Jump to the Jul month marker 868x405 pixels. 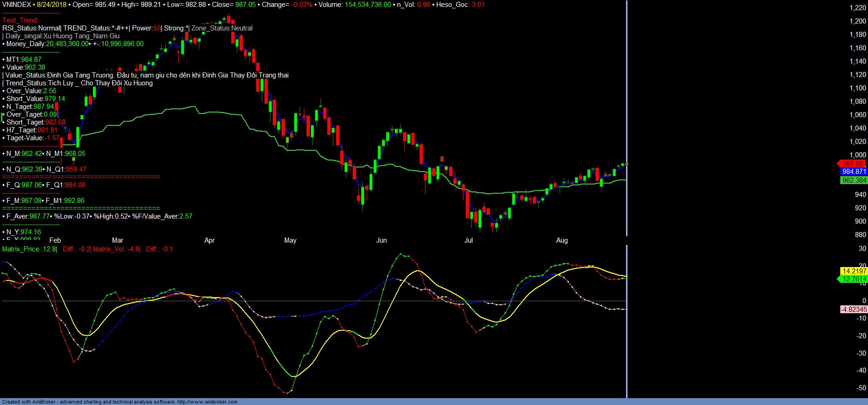pyautogui.click(x=468, y=240)
